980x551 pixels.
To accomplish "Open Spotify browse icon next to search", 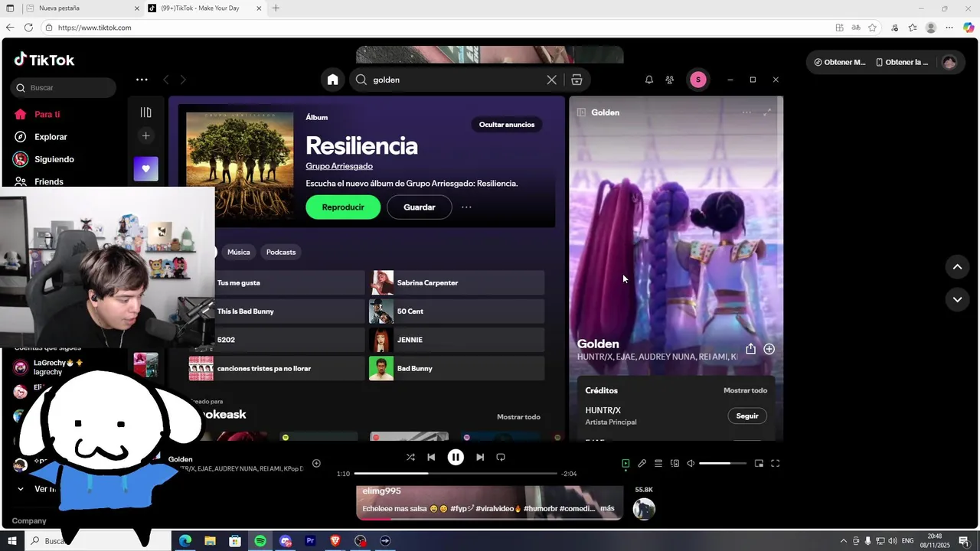I will coord(577,80).
